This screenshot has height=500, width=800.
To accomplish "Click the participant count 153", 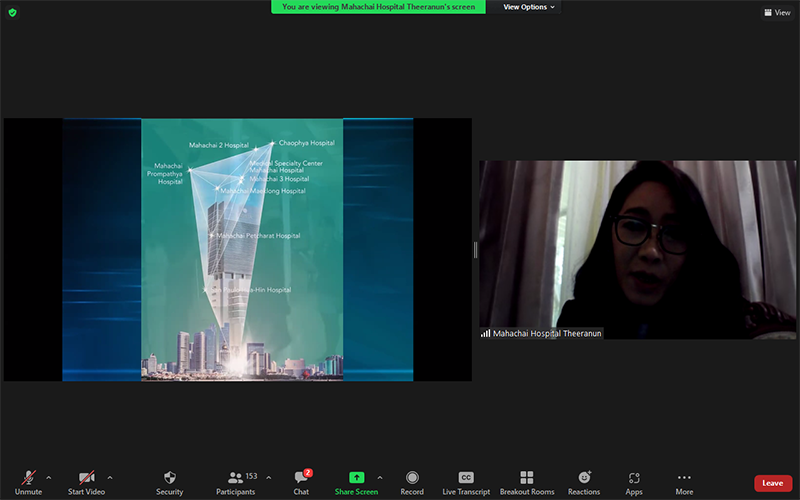I will (251, 476).
